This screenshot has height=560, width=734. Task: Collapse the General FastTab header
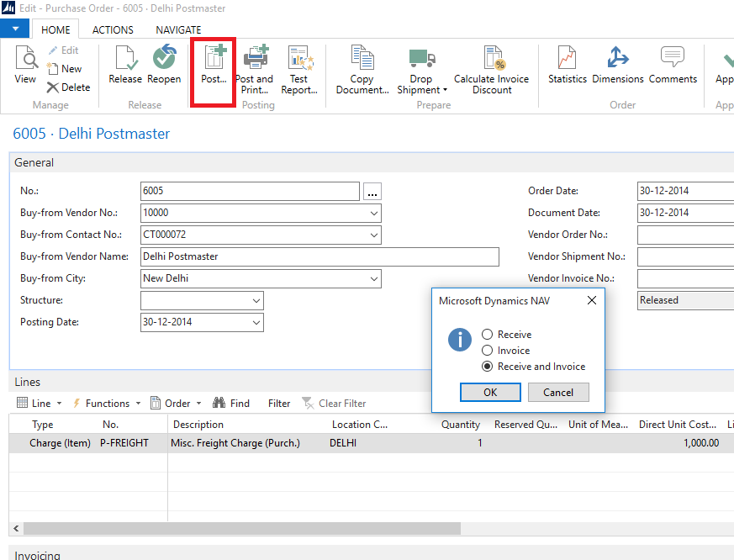tap(372, 162)
